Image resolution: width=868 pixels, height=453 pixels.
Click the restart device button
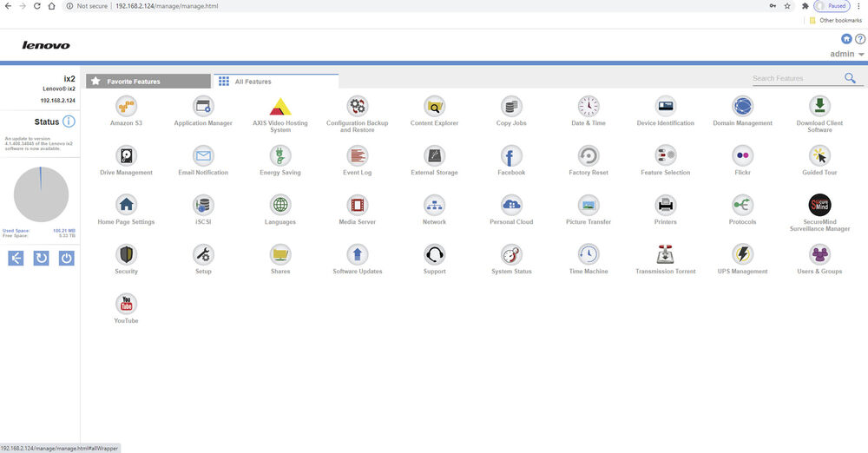tap(41, 258)
